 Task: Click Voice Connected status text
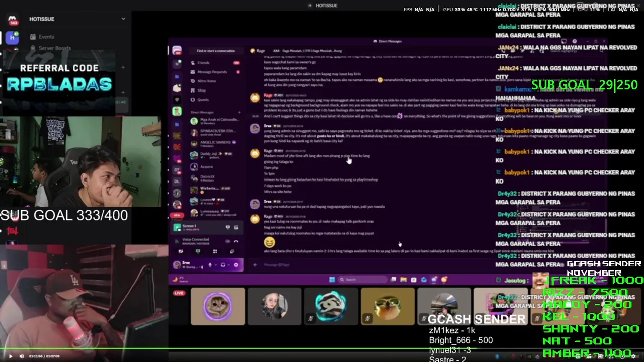pos(196,239)
